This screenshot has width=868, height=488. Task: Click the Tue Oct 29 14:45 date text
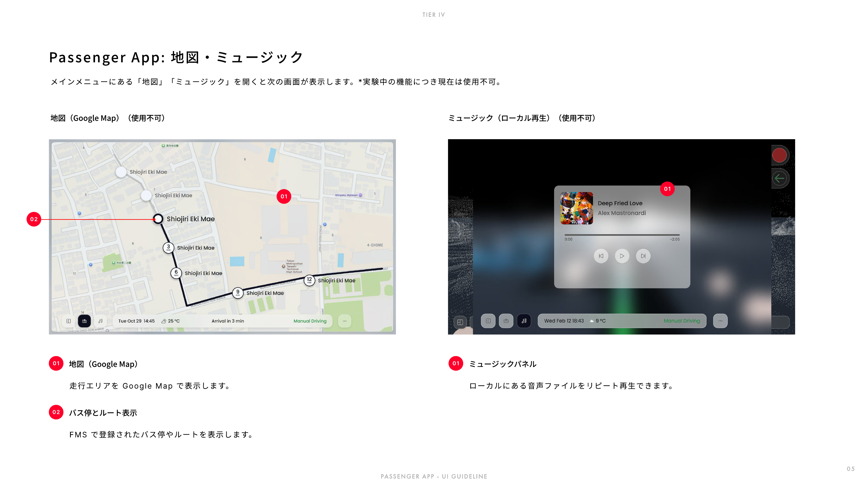[x=136, y=321]
